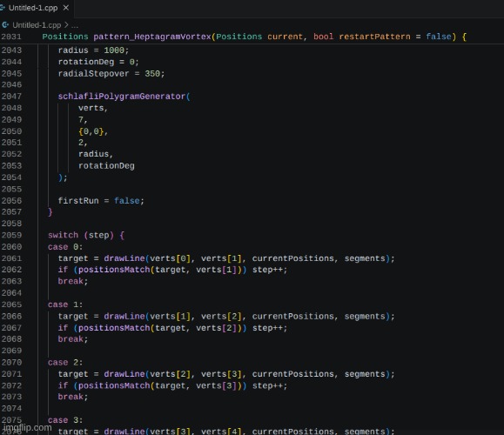
Task: Close the Untitled-1.cpp tab
Action: (x=66, y=8)
